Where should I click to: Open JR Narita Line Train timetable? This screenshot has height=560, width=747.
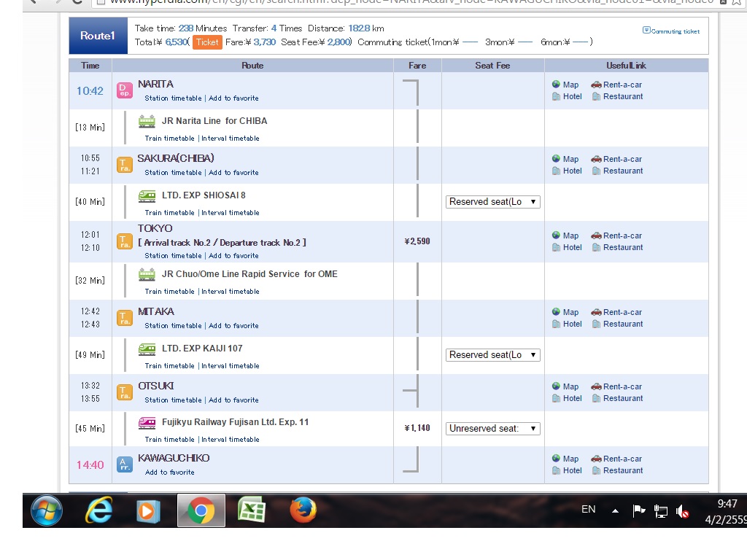pos(169,139)
